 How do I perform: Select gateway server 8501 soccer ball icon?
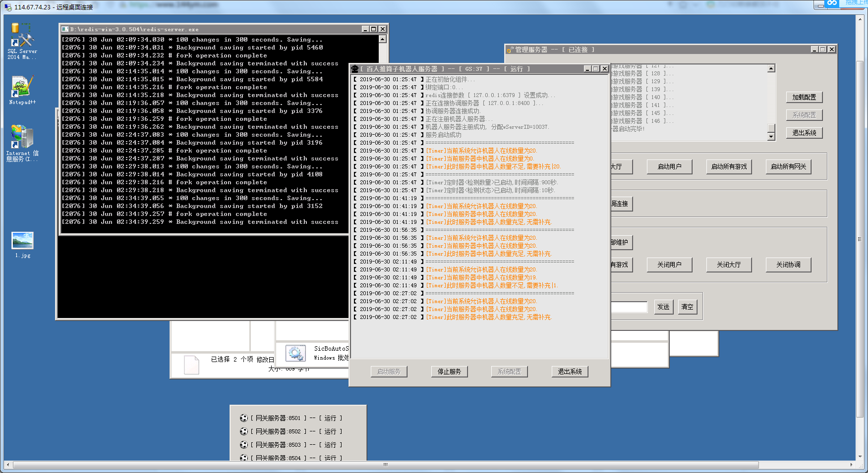243,418
